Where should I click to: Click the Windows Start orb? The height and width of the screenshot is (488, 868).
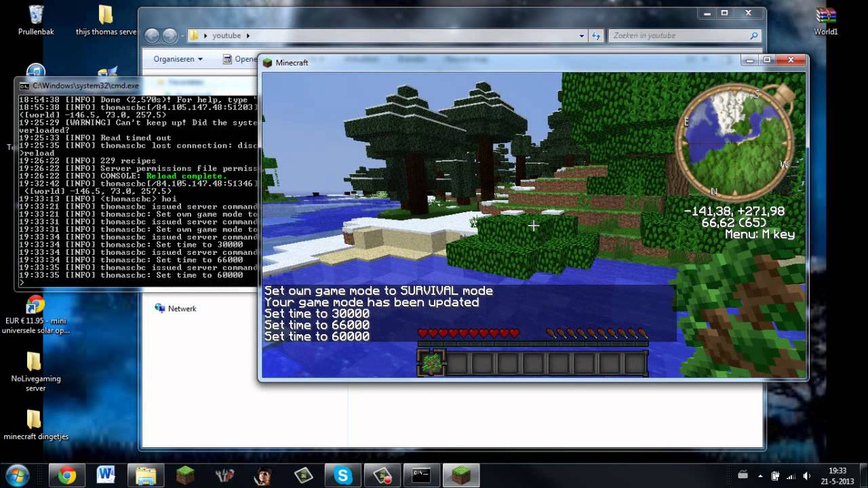pyautogui.click(x=17, y=474)
